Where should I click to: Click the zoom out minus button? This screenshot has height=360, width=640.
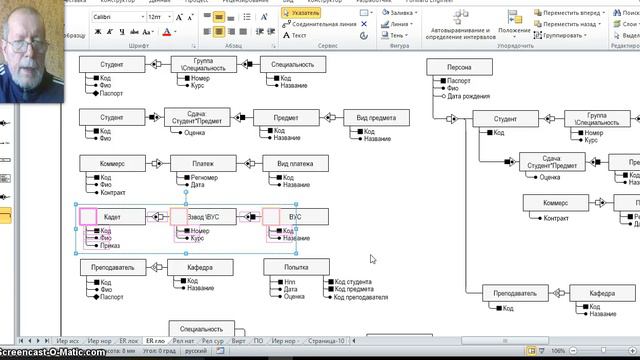tap(573, 351)
